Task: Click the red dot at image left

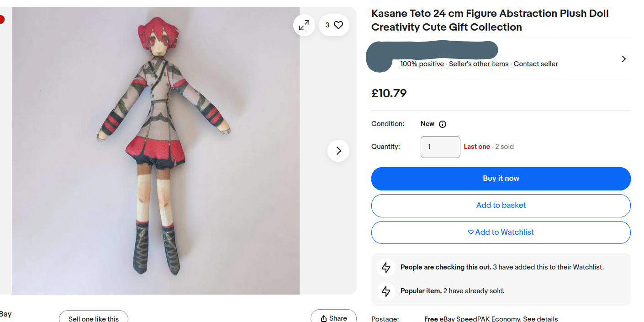Action: (x=2, y=20)
